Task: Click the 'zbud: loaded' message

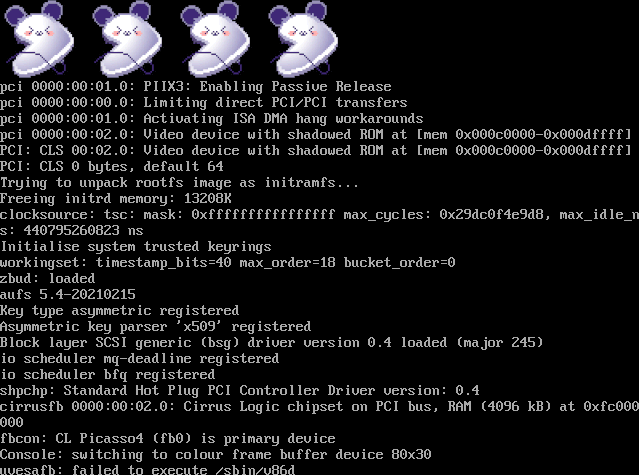Action: pos(48,279)
